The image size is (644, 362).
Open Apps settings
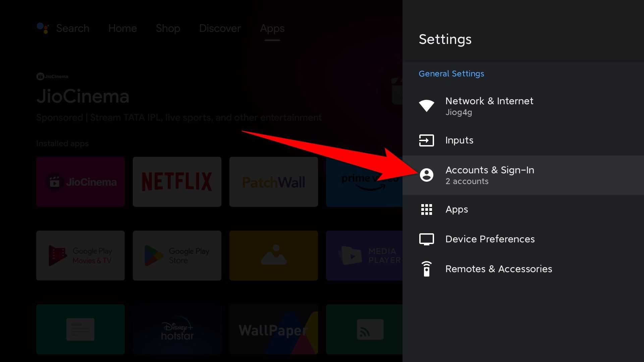tap(457, 209)
